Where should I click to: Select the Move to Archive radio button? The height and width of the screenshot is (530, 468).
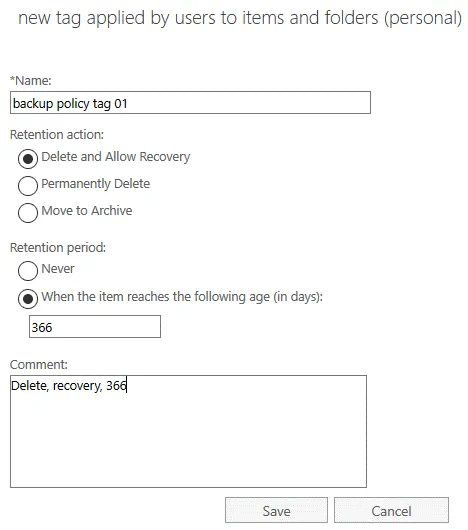pyautogui.click(x=28, y=213)
